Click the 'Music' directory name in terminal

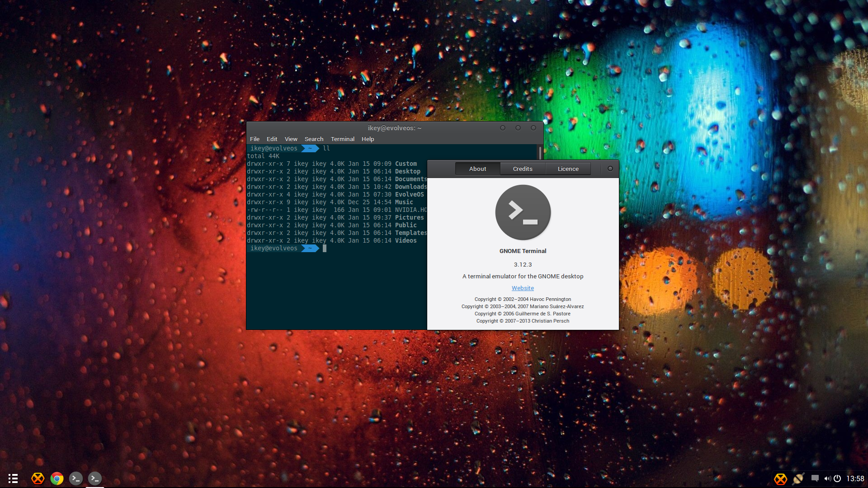tap(404, 202)
